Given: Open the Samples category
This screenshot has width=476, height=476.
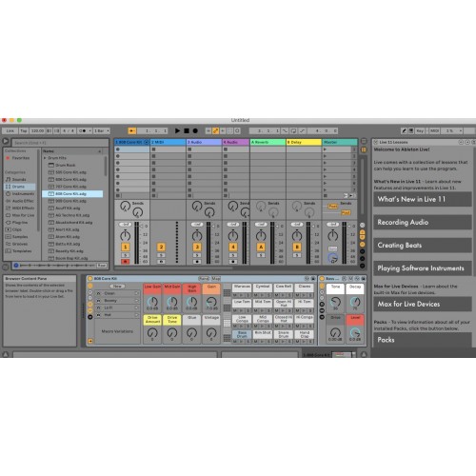Looking at the screenshot, I should click(20, 237).
